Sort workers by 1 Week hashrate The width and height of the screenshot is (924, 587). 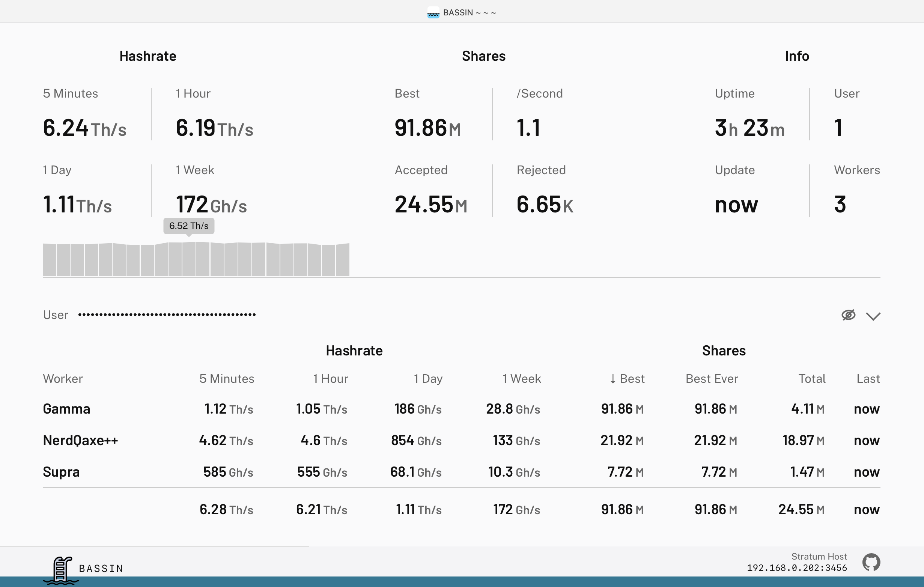click(521, 379)
